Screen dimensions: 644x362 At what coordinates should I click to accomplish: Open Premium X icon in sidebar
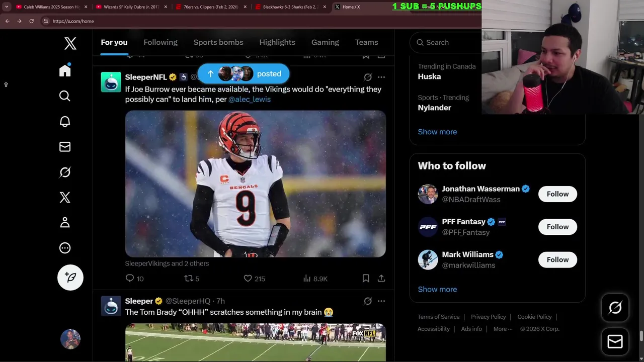(65, 197)
